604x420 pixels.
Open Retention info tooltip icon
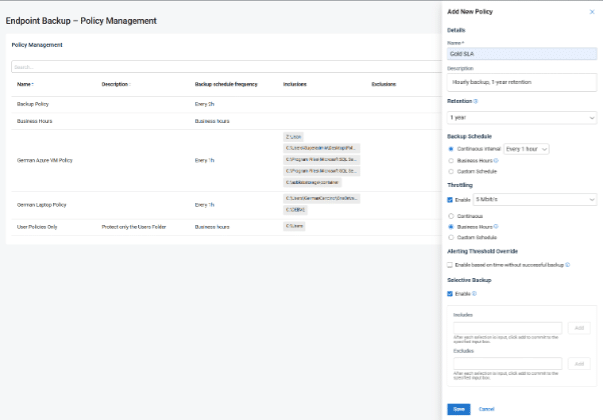(476, 101)
